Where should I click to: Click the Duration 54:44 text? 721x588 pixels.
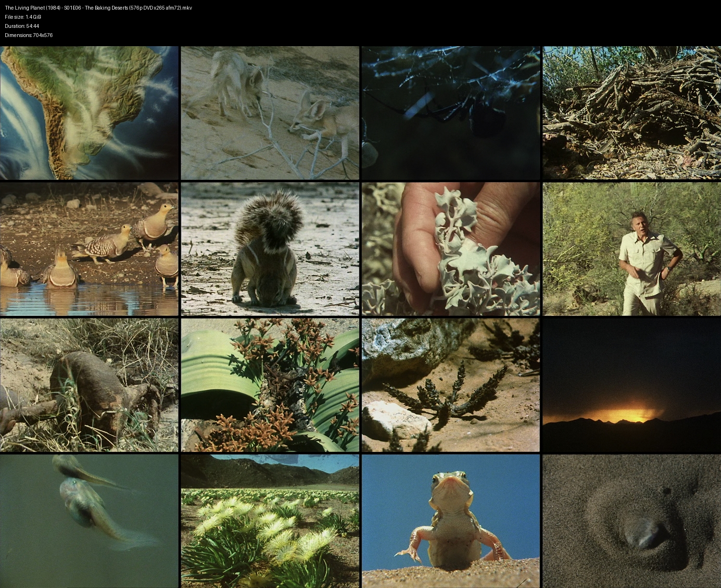coord(22,26)
